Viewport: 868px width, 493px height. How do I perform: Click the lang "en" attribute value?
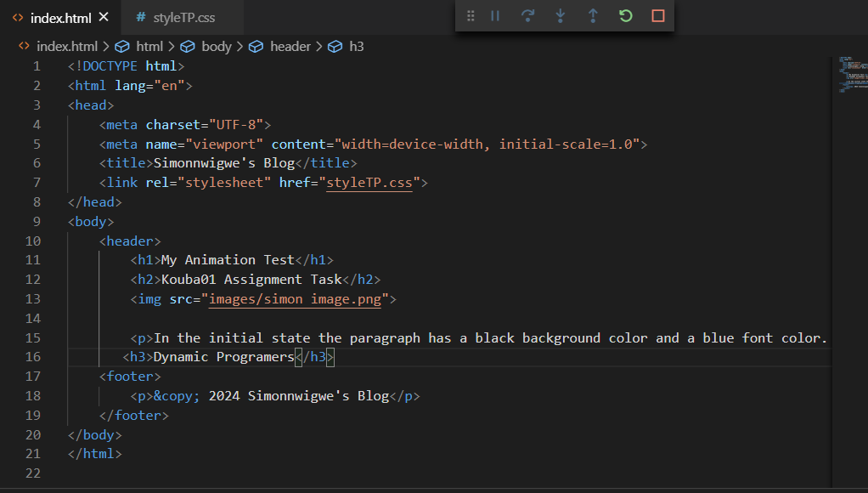click(169, 86)
